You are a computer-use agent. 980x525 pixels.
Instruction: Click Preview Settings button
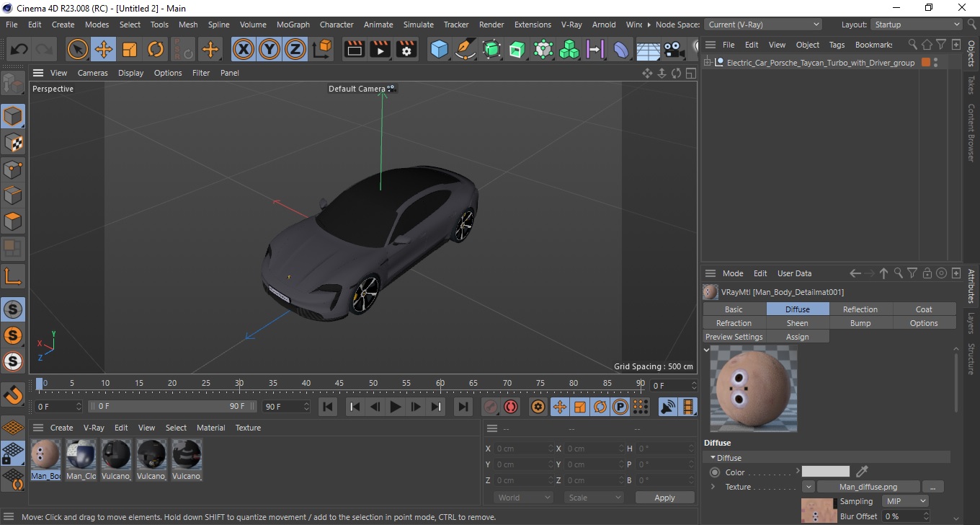point(734,337)
